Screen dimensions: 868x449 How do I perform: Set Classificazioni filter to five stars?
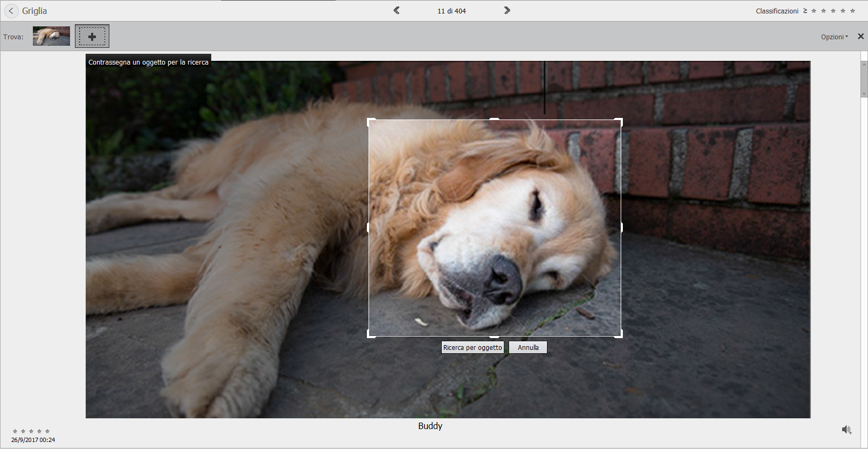pos(852,11)
